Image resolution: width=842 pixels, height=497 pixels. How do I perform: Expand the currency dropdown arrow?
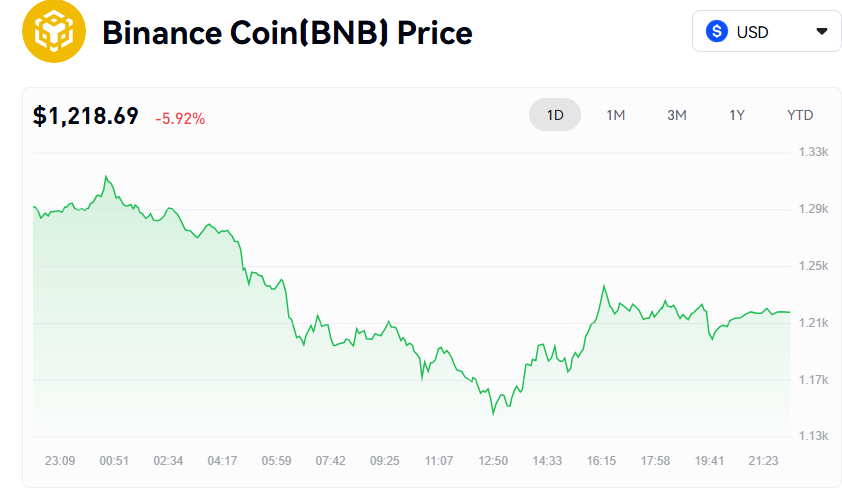822,31
